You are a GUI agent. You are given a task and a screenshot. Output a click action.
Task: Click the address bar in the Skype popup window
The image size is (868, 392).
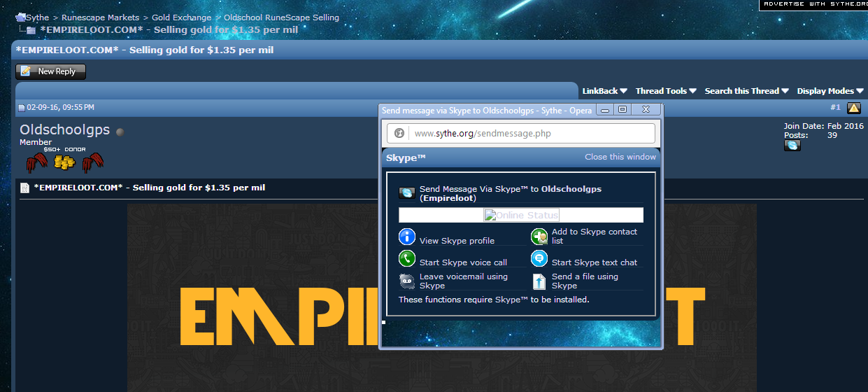[x=521, y=133]
